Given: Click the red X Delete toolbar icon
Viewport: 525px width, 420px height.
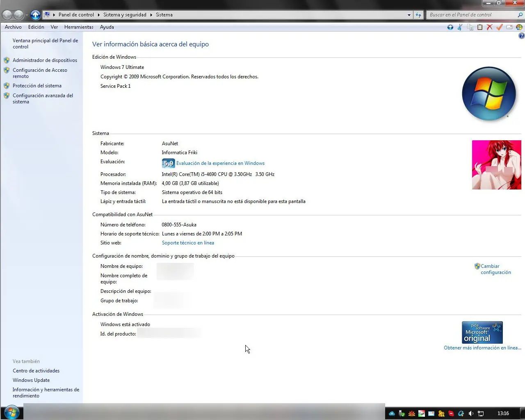Looking at the screenshot, I should pyautogui.click(x=490, y=27).
